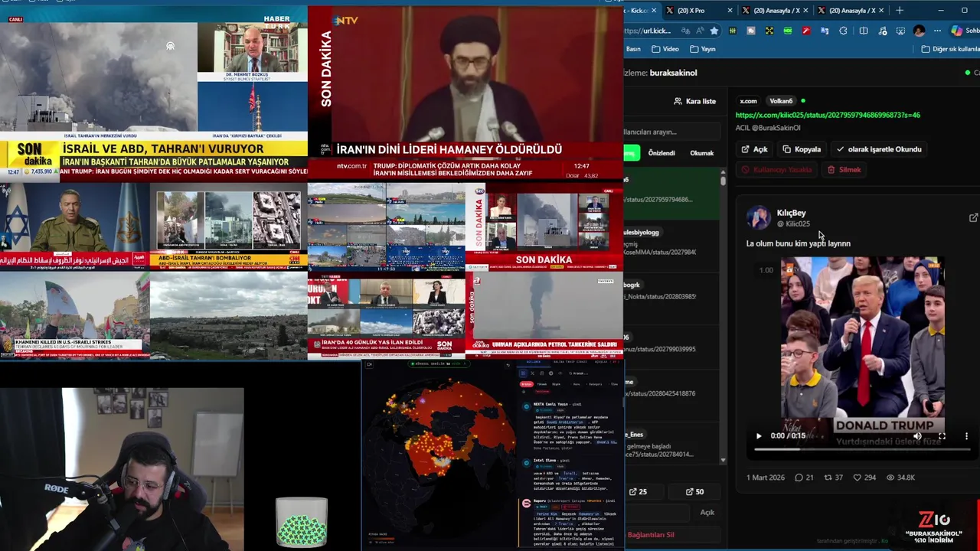
Task: Open the green x.com/kilic025 status link
Action: pos(828,115)
